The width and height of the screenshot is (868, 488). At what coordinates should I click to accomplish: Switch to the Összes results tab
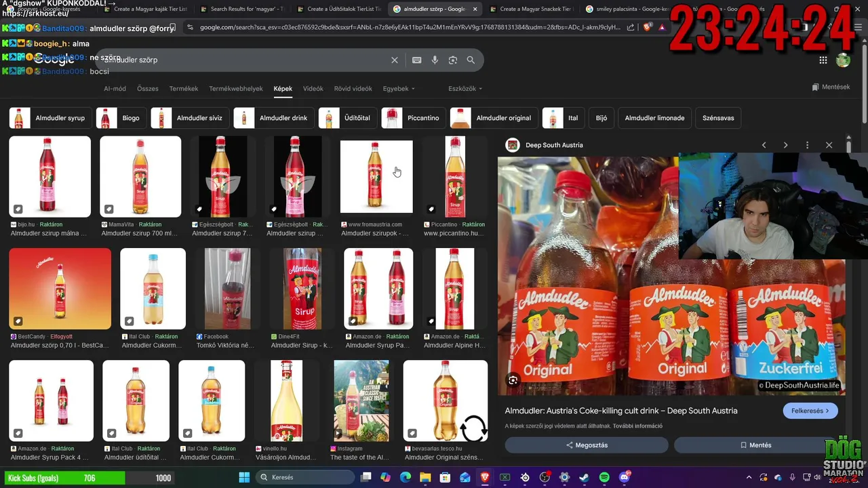[148, 89]
